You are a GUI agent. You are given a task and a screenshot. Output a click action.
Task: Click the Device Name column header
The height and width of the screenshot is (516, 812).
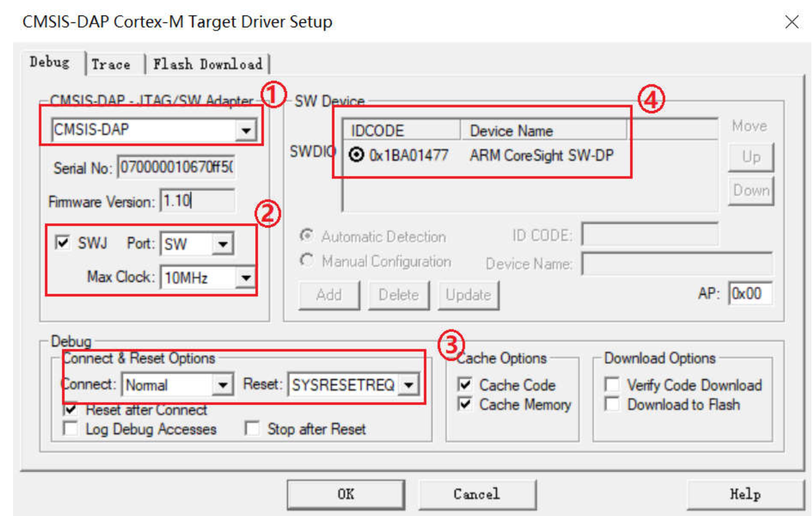point(544,131)
